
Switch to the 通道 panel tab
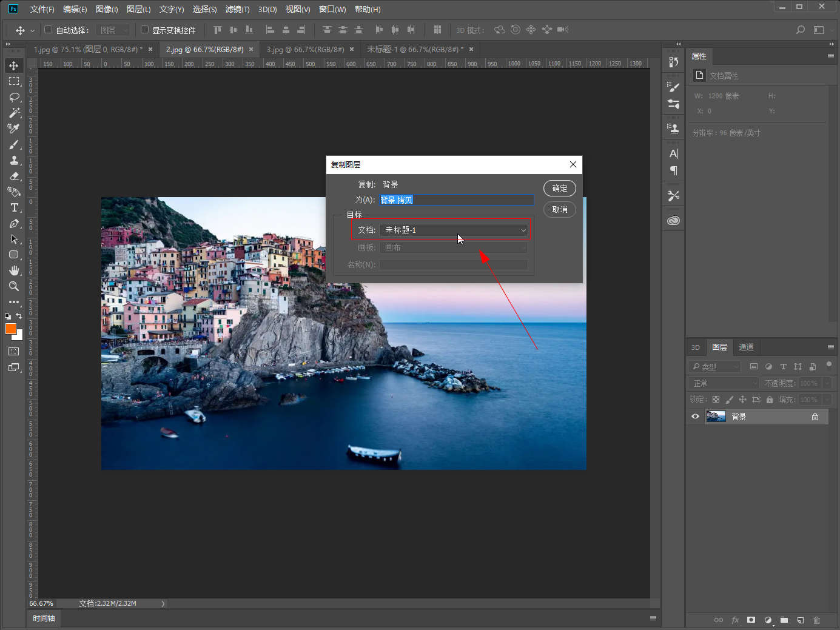tap(746, 347)
